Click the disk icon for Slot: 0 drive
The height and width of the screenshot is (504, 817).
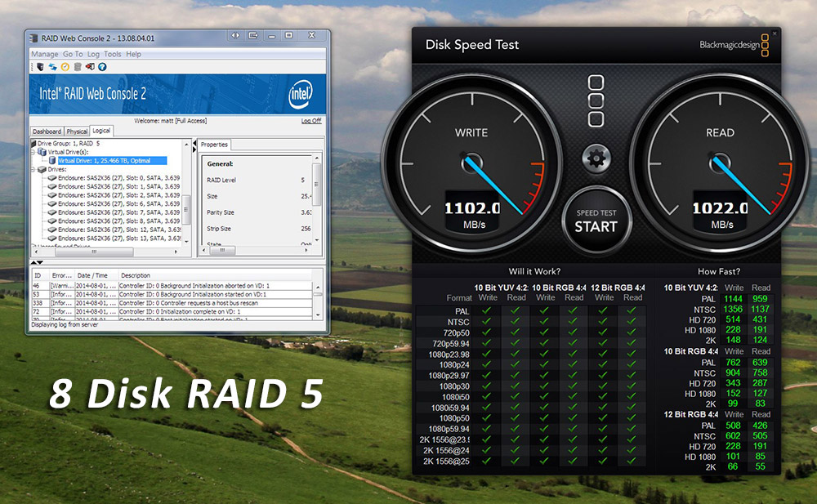click(52, 178)
